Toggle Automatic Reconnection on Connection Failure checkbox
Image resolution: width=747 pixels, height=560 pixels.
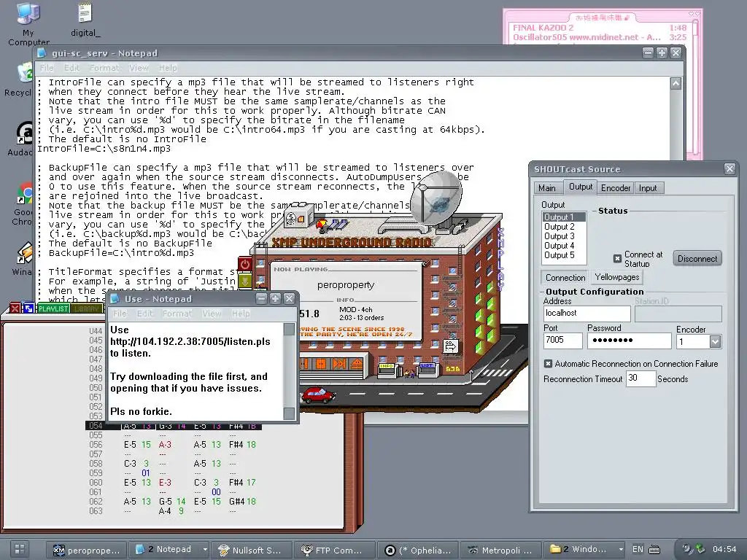click(548, 364)
